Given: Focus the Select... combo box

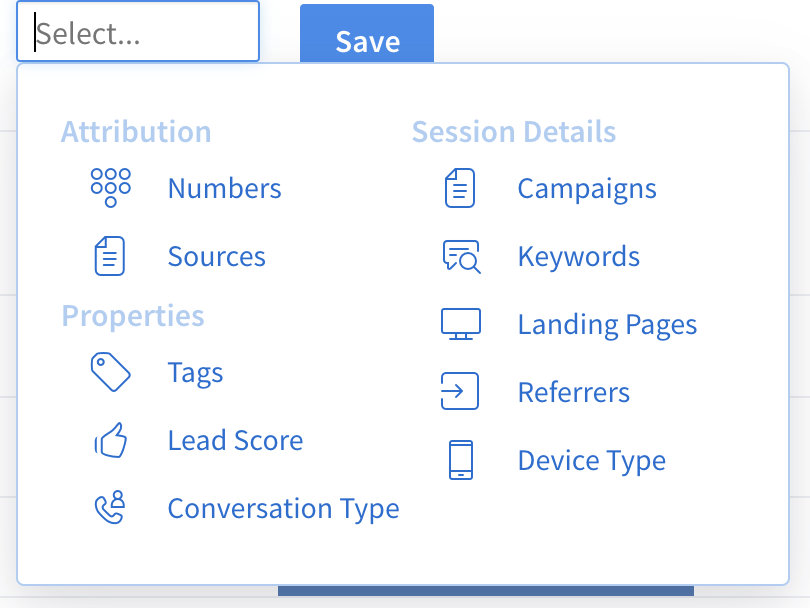Looking at the screenshot, I should (138, 32).
